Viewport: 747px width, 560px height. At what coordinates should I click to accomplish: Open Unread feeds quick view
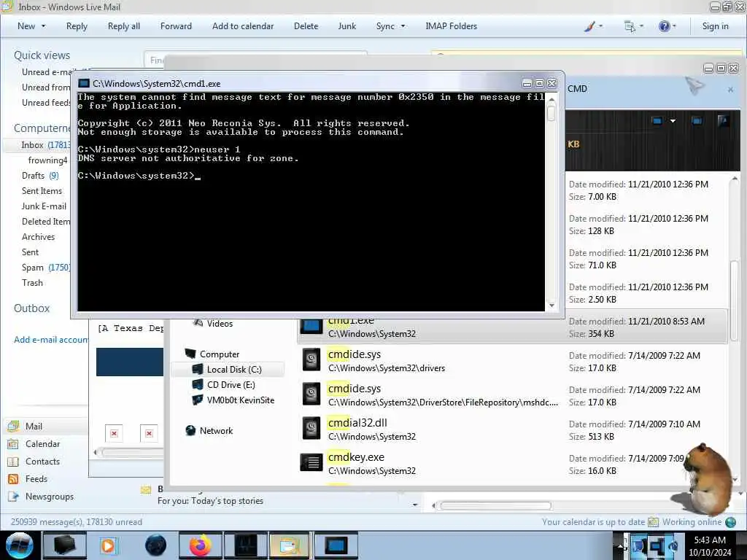coord(46,102)
